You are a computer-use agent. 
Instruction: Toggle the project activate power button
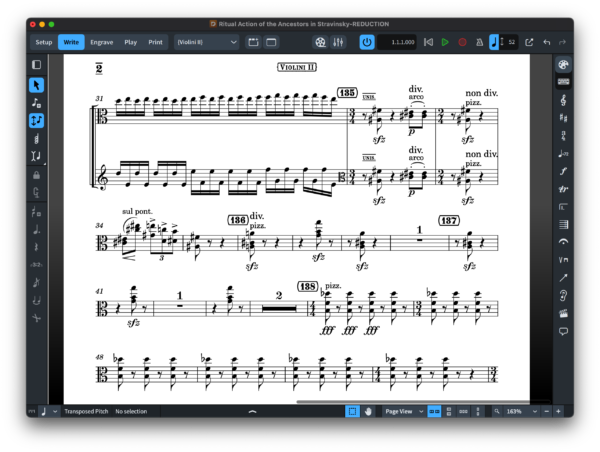367,42
